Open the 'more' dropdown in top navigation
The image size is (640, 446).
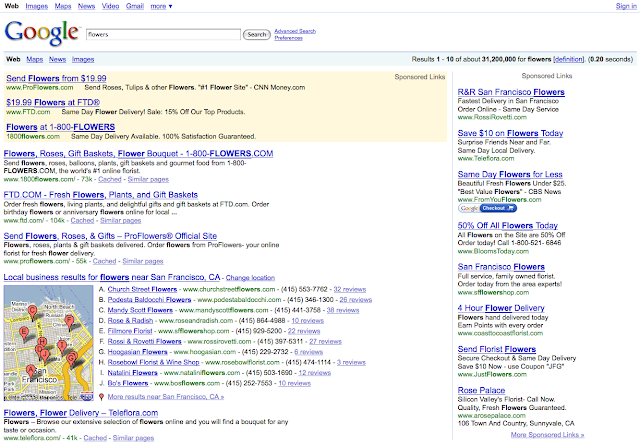(161, 6)
